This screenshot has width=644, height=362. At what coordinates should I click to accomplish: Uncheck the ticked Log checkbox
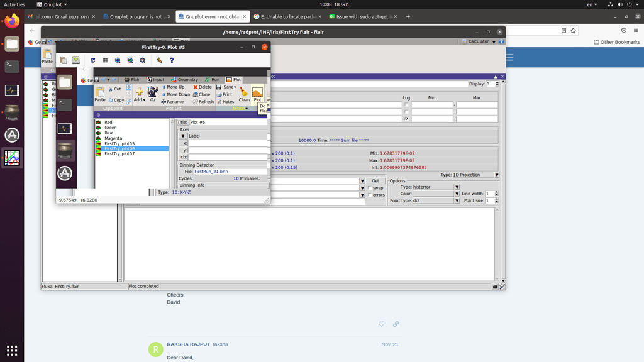406,119
